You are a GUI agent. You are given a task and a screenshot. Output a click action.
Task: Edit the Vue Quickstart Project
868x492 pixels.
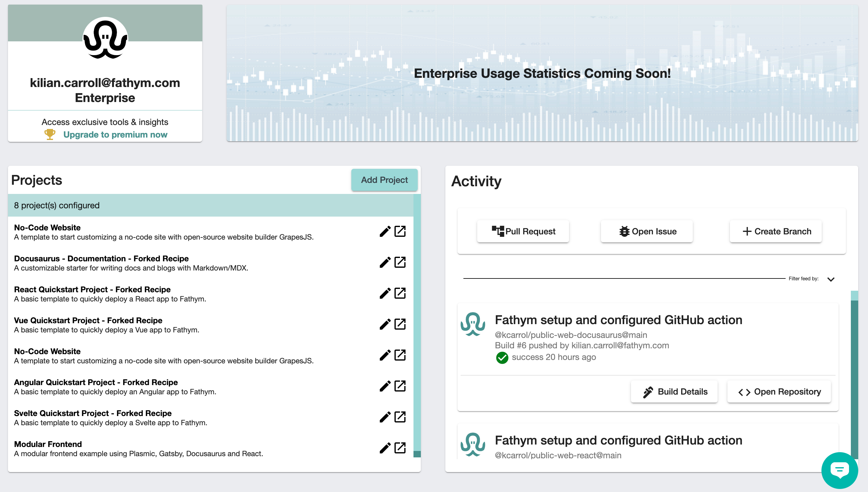tap(385, 324)
